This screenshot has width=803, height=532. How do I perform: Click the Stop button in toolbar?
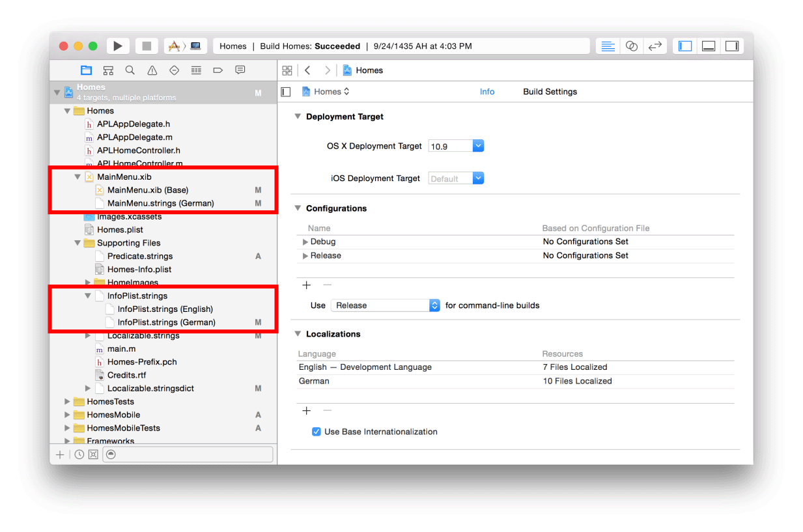(x=147, y=46)
